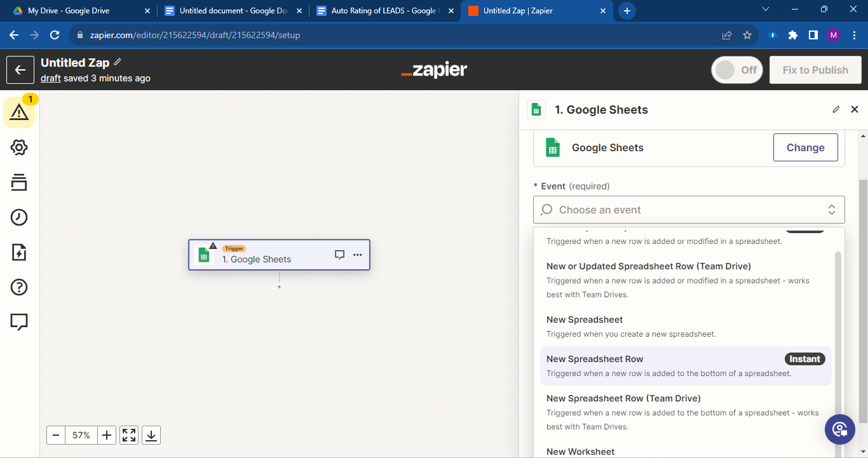Open Zap history clock icon

(19, 217)
